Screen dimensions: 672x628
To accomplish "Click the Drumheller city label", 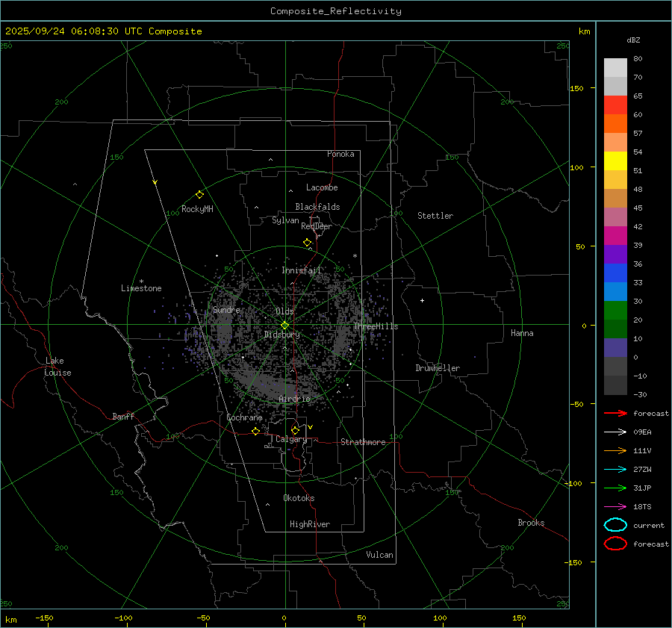I will tap(438, 368).
